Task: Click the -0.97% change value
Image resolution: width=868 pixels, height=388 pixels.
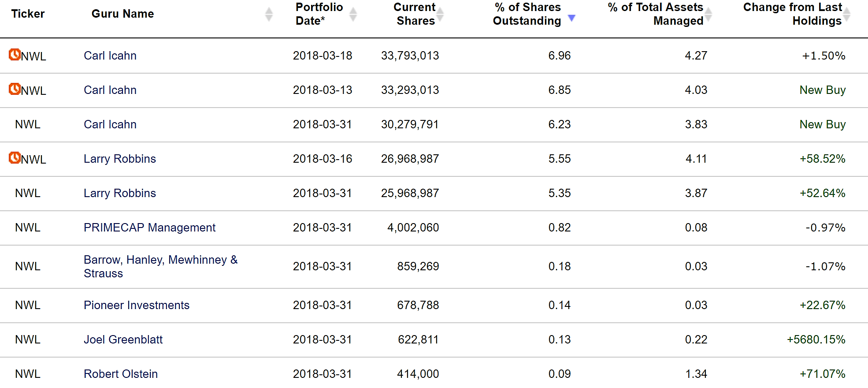Action: (826, 228)
